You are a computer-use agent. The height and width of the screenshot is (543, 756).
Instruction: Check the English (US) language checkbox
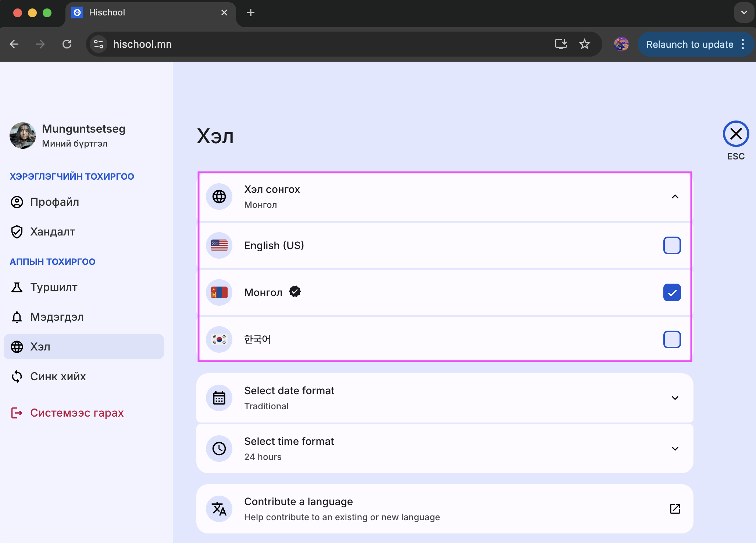coord(672,245)
